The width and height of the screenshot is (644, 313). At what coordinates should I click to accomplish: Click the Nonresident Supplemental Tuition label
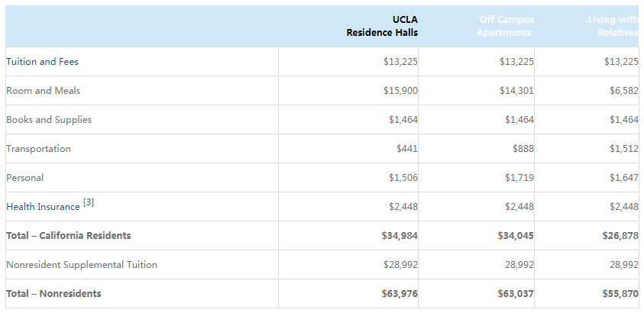pyautogui.click(x=82, y=265)
